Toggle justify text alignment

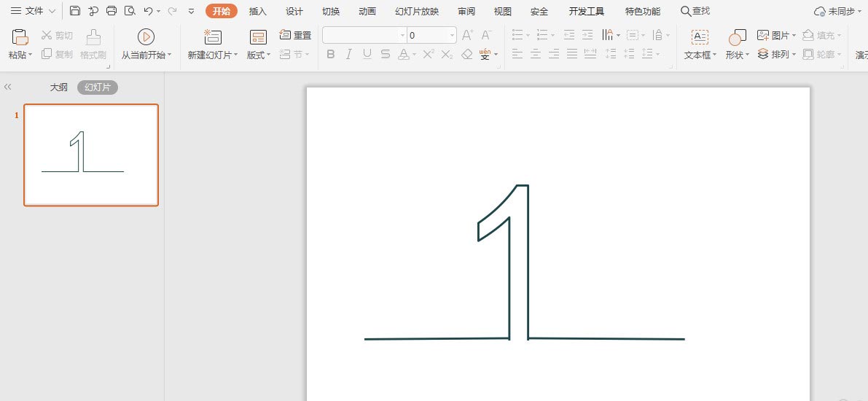pyautogui.click(x=572, y=54)
